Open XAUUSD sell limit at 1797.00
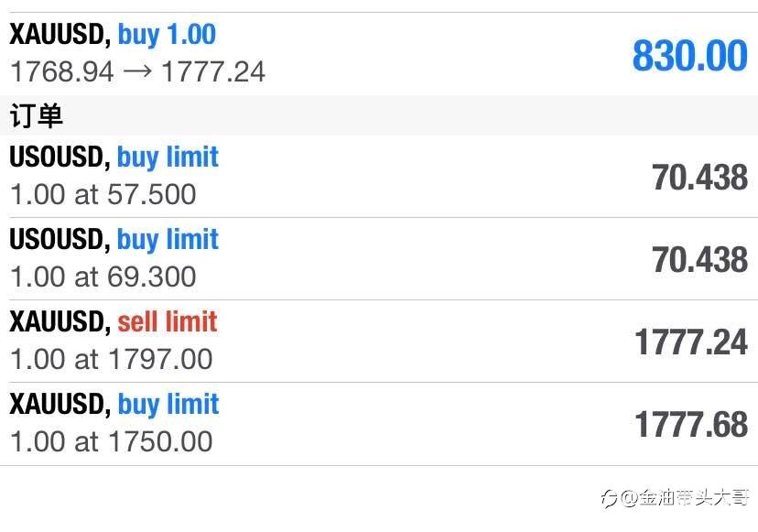The height and width of the screenshot is (532, 758). click(x=379, y=342)
